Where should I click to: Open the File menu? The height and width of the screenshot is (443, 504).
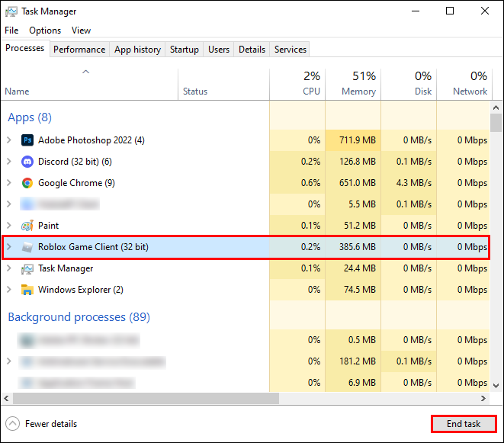pos(11,30)
